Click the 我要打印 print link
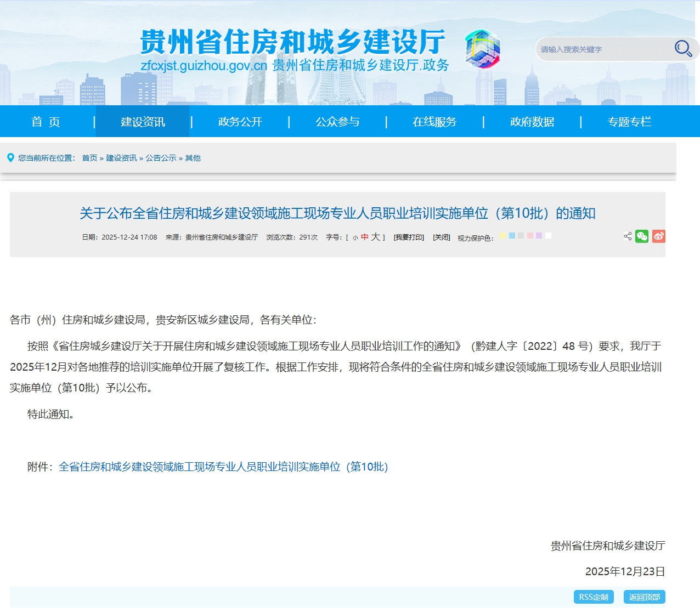The image size is (700, 613). pyautogui.click(x=409, y=237)
